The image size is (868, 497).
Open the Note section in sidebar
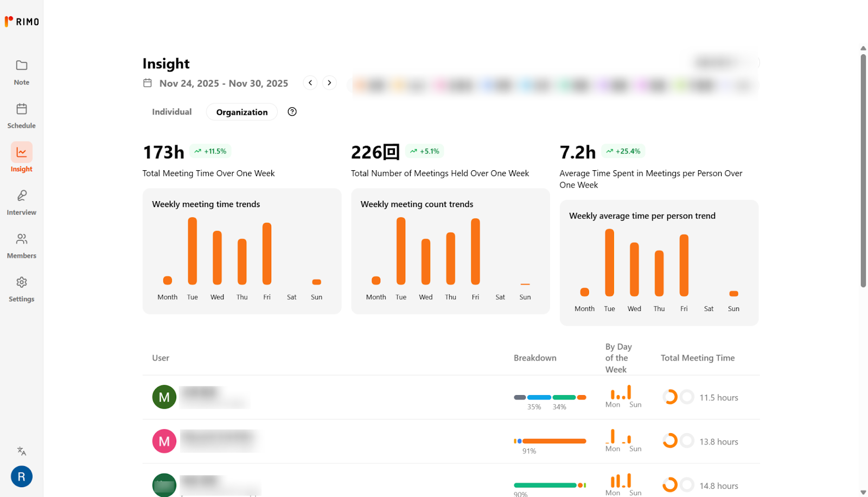22,72
